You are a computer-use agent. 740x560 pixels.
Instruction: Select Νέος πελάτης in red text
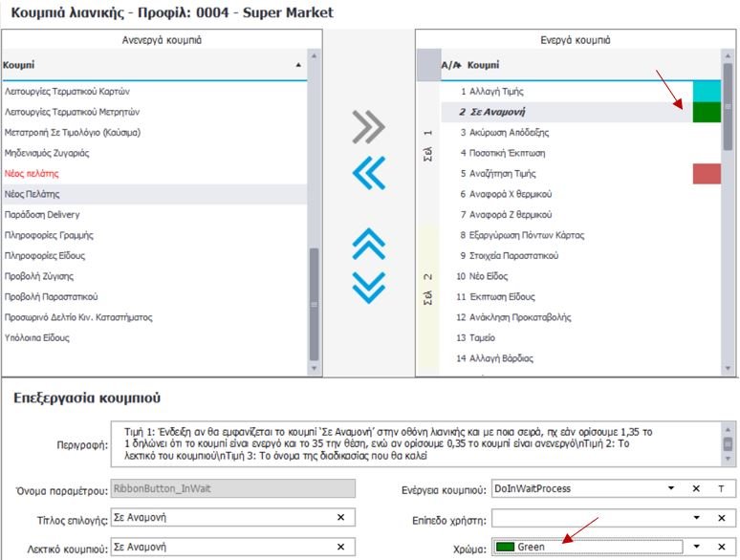point(33,173)
